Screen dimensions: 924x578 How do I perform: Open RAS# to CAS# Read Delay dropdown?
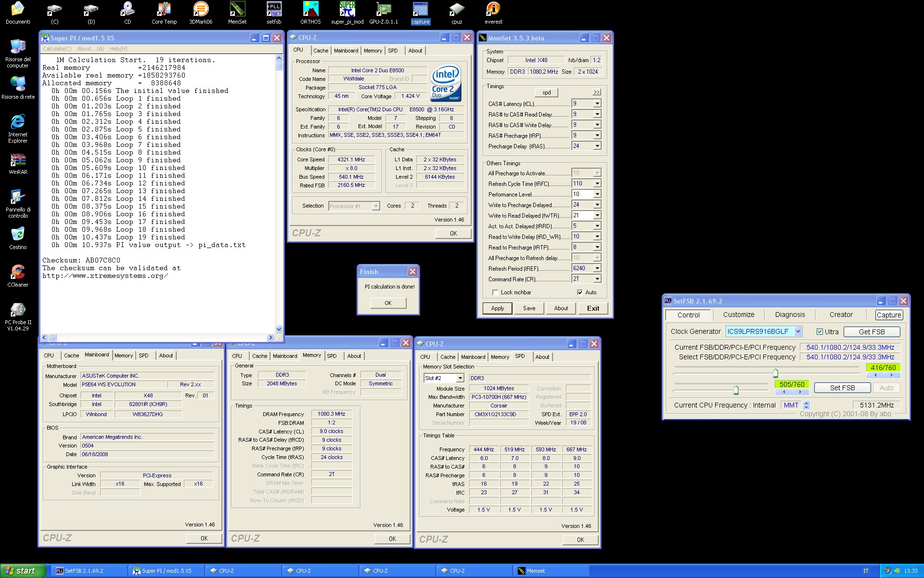[597, 114]
